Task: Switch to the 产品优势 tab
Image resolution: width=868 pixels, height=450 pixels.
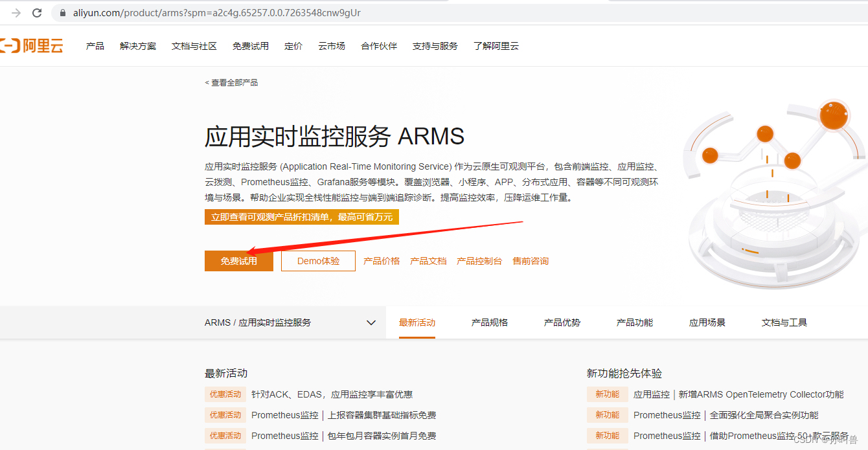Action: click(x=562, y=322)
